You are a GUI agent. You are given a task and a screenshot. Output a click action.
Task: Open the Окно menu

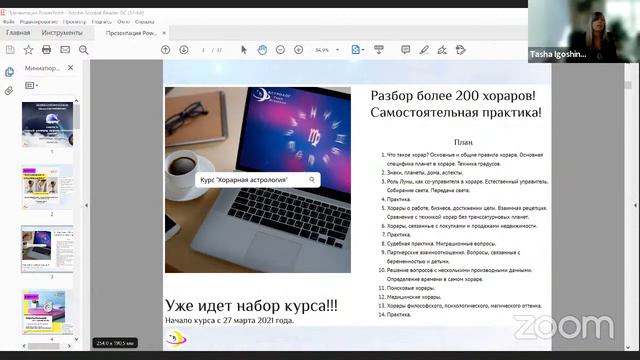pos(123,22)
